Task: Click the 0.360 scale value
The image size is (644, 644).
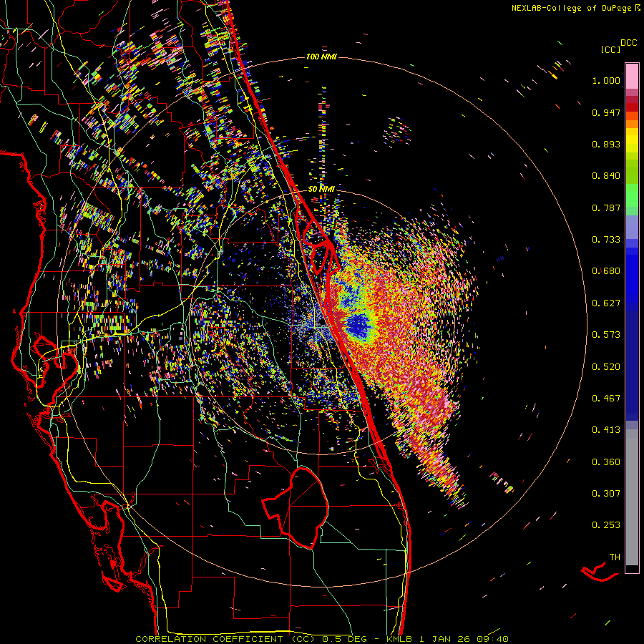Action: [x=606, y=462]
